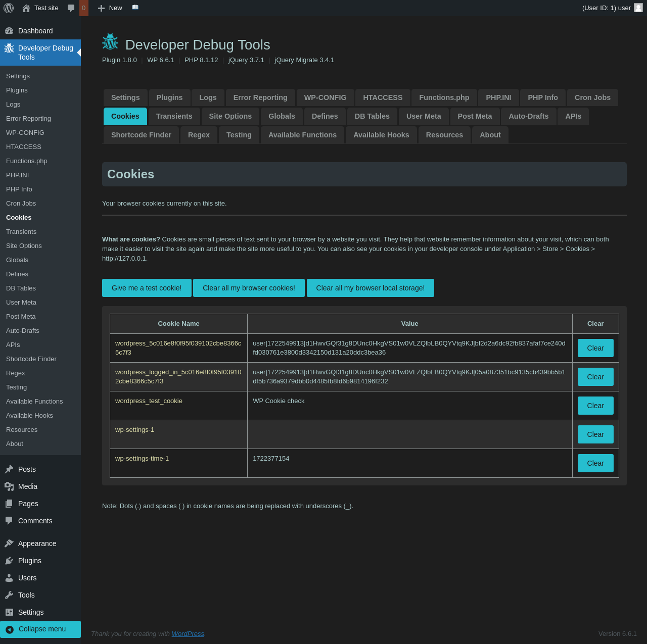The image size is (647, 644).
Task: Click the Users sidebar icon
Action: point(9,578)
